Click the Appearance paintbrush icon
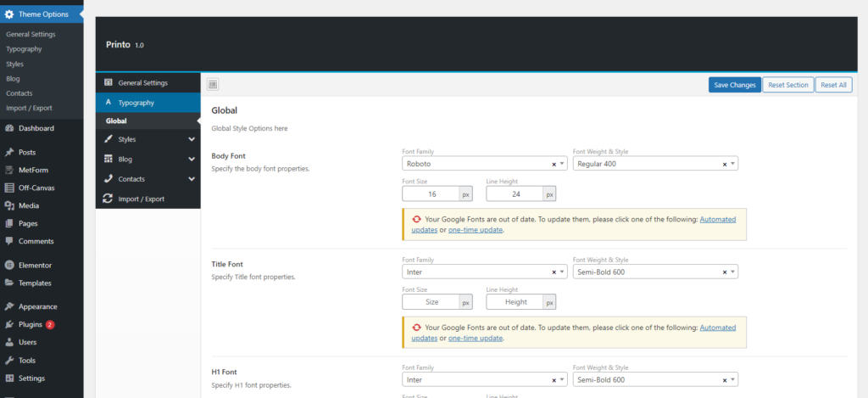The image size is (868, 398). [x=9, y=306]
